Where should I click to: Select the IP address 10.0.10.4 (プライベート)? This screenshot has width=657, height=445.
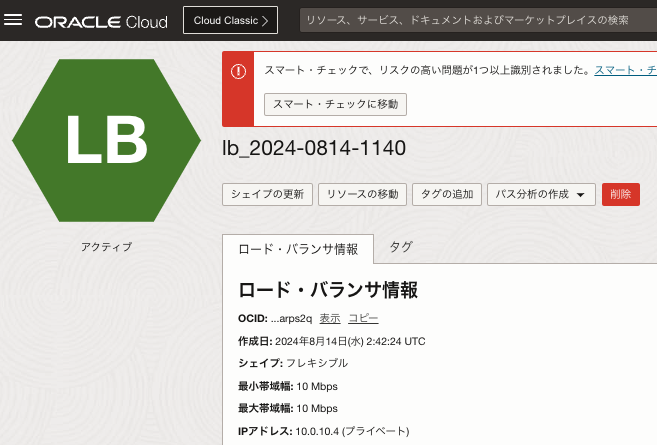coord(352,431)
